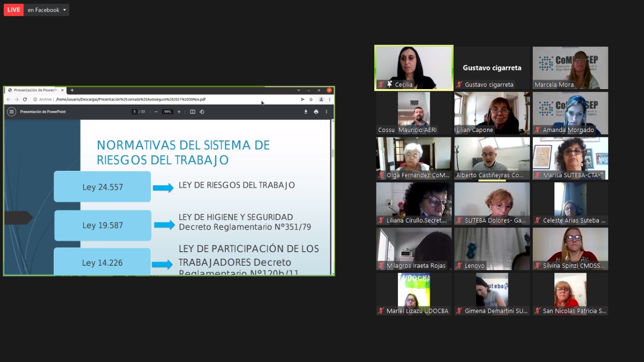Open the PDF viewer more options menu
This screenshot has height=362, width=644.
[x=326, y=112]
